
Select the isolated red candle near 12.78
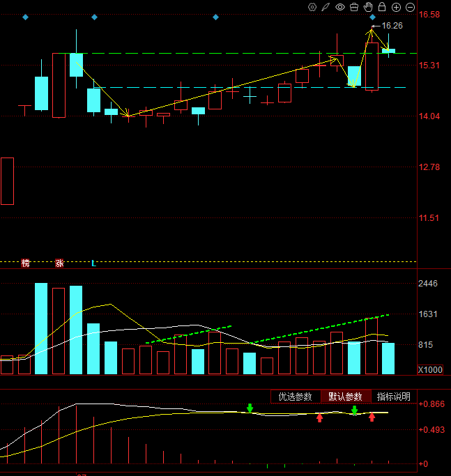click(7, 181)
